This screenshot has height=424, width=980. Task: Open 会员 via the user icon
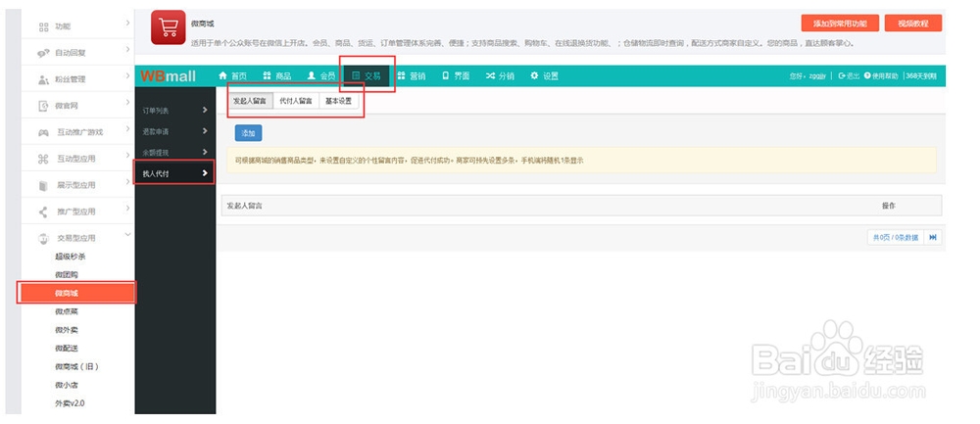click(x=312, y=75)
